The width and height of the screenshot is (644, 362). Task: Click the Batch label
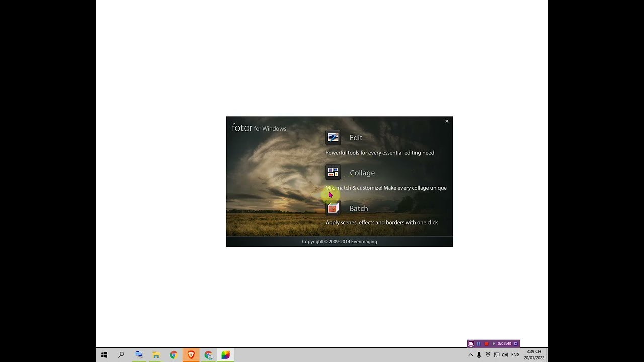click(x=359, y=208)
